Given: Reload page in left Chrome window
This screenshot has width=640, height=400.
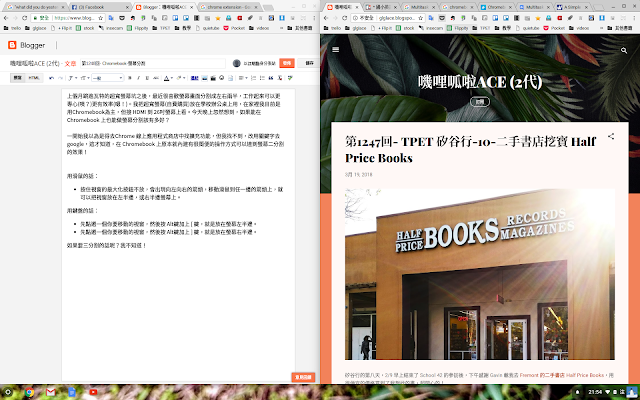Looking at the screenshot, I should pyautogui.click(x=24, y=18).
